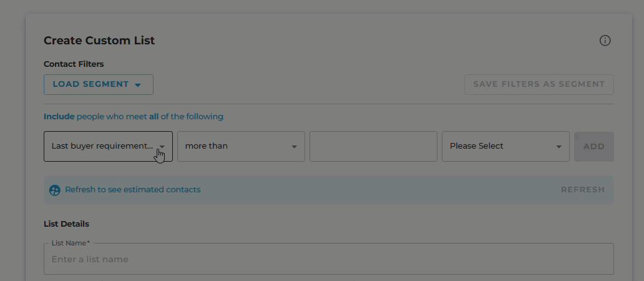Open the info icon beside Create Custom List

[605, 41]
